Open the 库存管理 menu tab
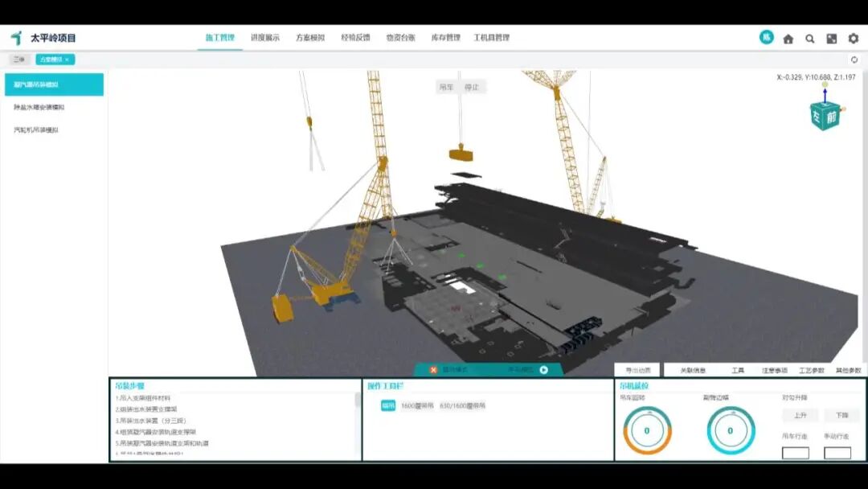 click(x=445, y=38)
